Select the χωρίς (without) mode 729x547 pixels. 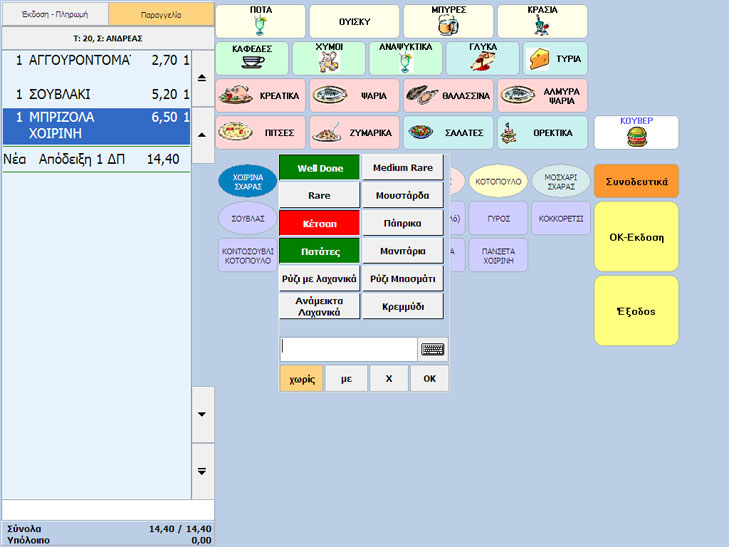pyautogui.click(x=301, y=379)
